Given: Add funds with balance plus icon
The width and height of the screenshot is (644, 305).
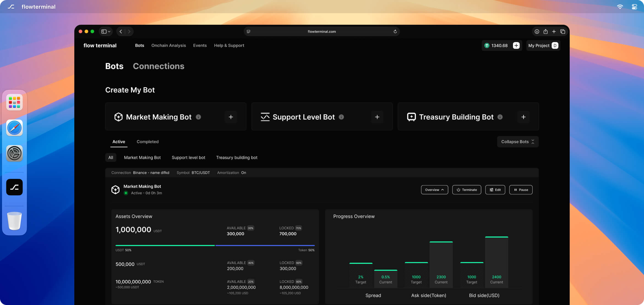Looking at the screenshot, I should [x=516, y=46].
